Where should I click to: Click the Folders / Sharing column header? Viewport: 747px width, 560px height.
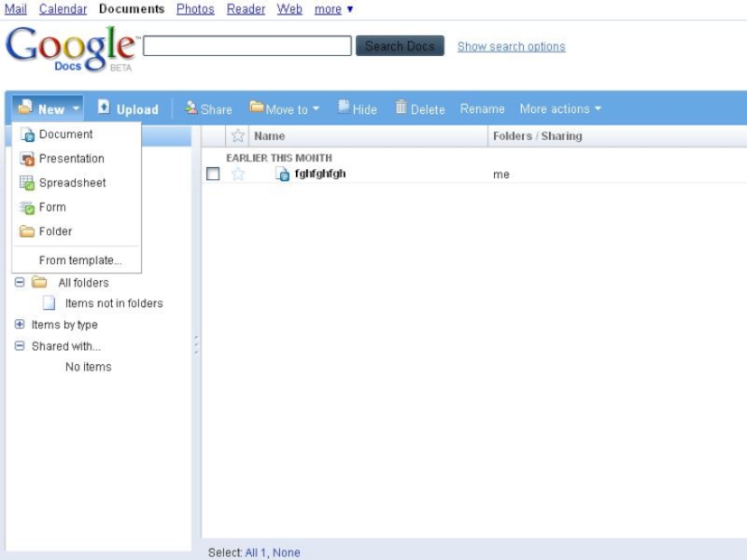(538, 136)
